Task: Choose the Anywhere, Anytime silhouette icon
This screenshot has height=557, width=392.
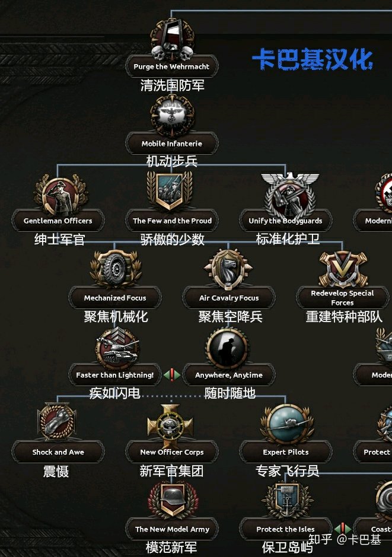Action: click(227, 348)
